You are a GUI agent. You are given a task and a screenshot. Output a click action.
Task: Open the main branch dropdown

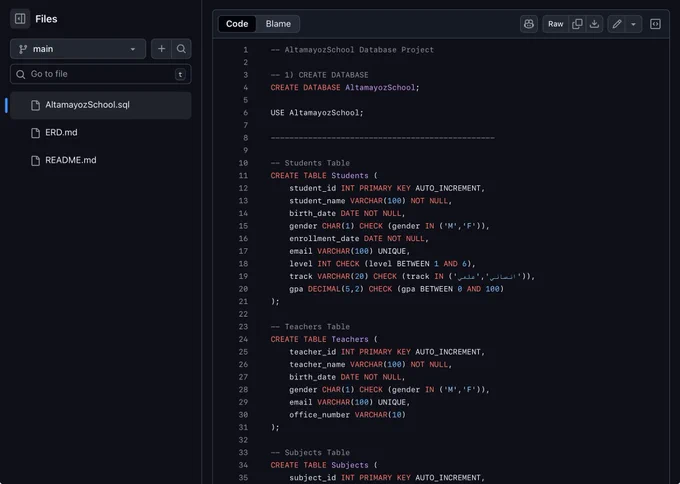pos(78,49)
